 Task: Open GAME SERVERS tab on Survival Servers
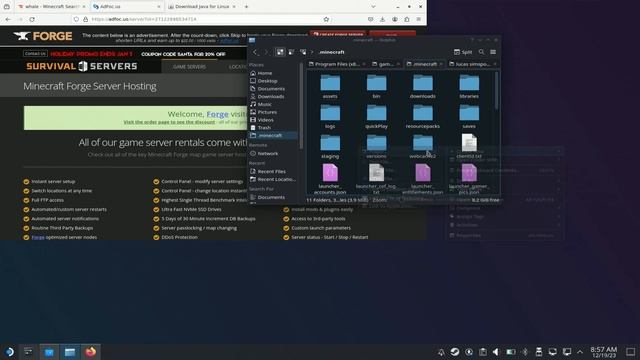click(189, 67)
